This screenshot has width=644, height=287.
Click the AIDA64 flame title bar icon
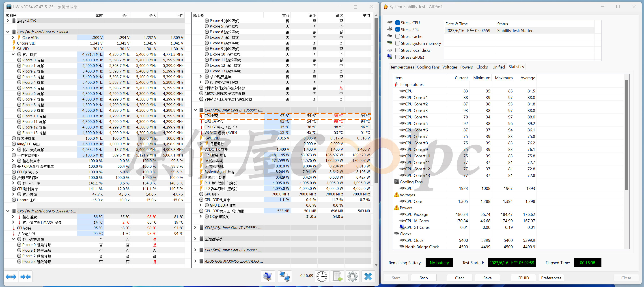(x=386, y=7)
